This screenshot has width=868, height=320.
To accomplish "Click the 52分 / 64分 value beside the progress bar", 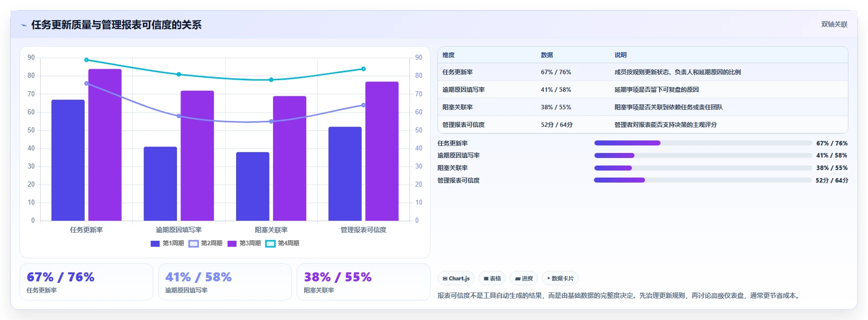I will click(x=832, y=180).
